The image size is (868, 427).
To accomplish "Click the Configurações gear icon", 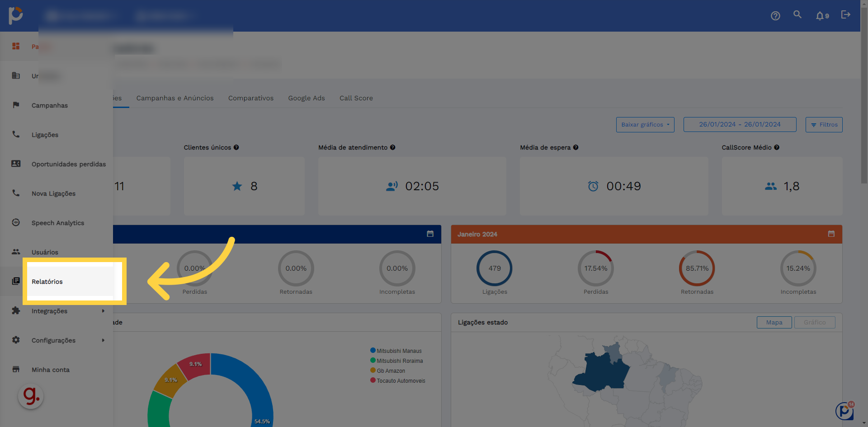I will 16,340.
